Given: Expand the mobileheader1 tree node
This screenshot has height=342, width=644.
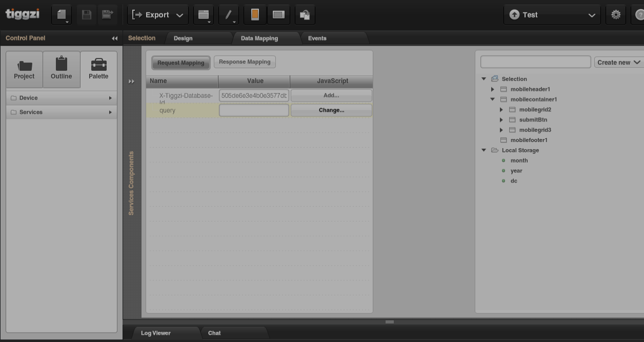Looking at the screenshot, I should click(493, 89).
